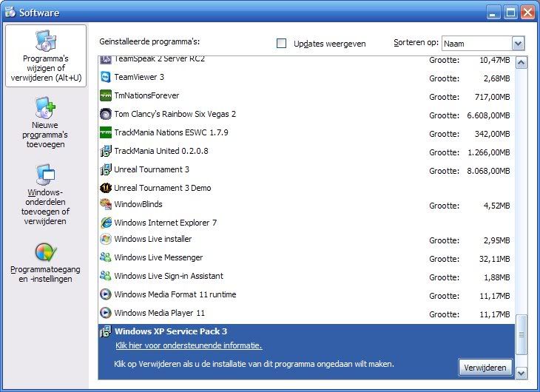Click the 4,52MB size value

click(496, 206)
